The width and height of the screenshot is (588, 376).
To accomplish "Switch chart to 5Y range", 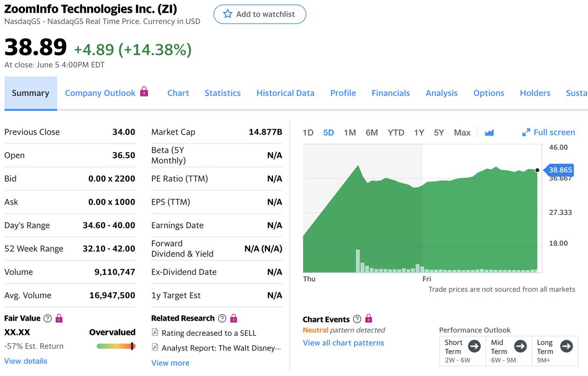I will (x=439, y=133).
